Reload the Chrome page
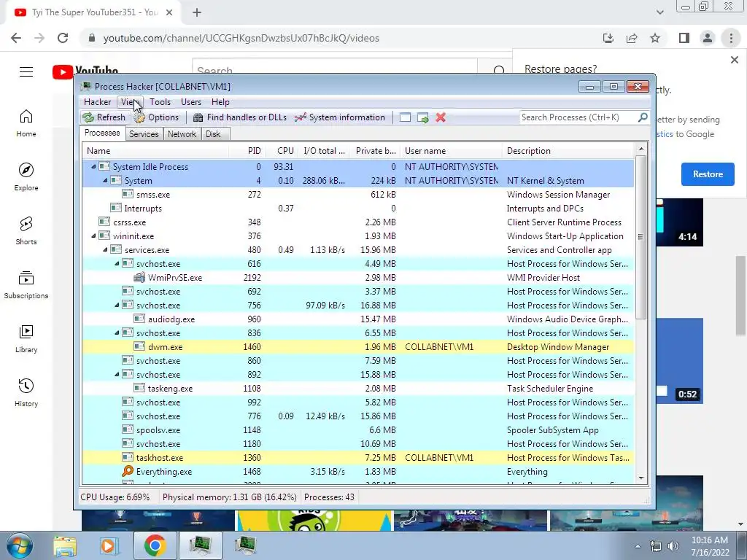Screen dimensions: 747x560 pyautogui.click(x=63, y=38)
